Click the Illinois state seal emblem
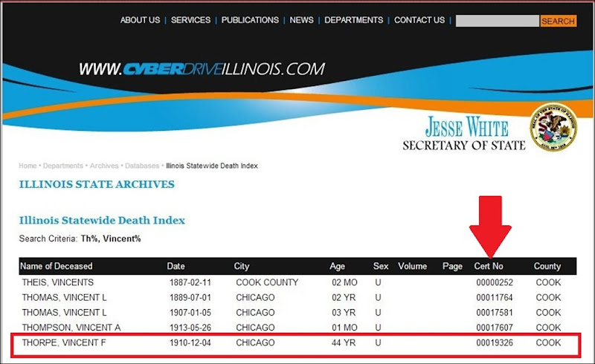 click(553, 127)
